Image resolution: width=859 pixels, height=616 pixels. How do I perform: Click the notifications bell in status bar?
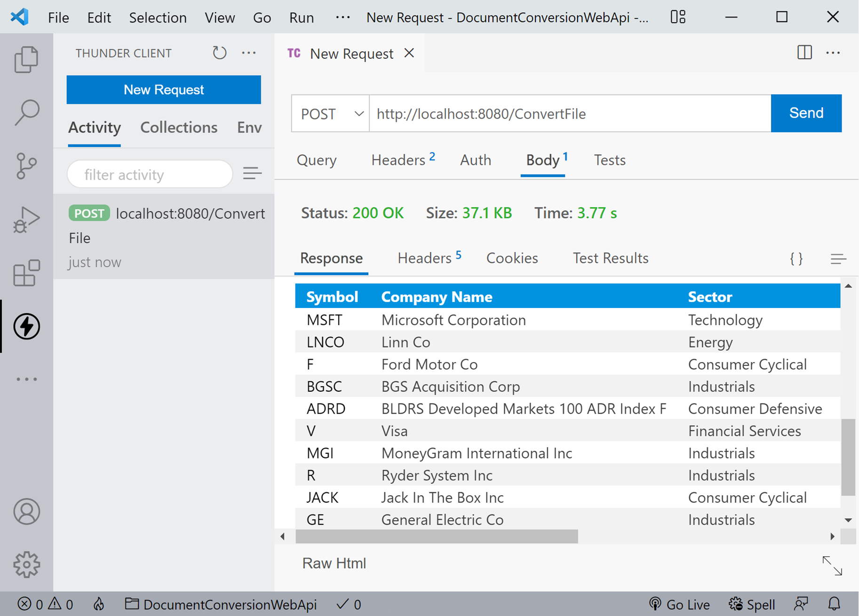point(834,604)
